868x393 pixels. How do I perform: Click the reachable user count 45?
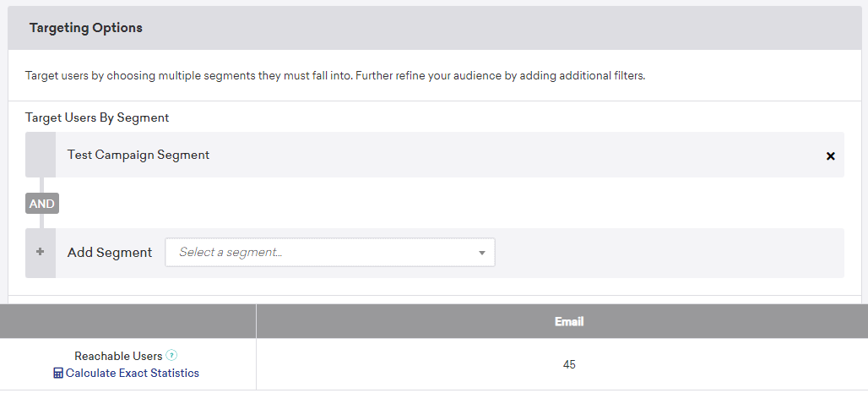(569, 364)
